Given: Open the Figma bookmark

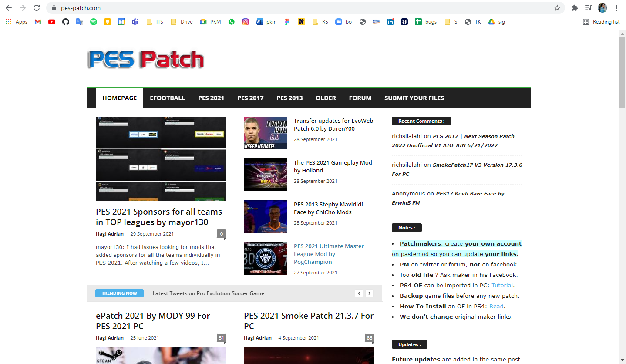Looking at the screenshot, I should coord(287,22).
